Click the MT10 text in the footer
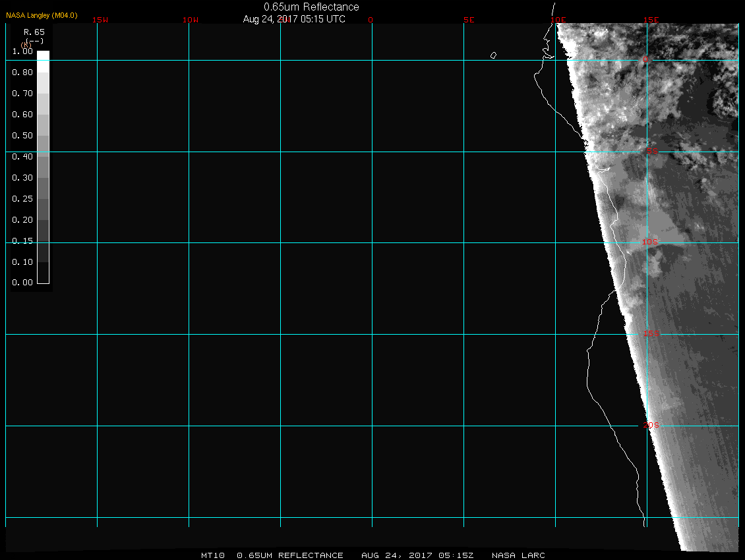The image size is (745, 560). [x=214, y=555]
